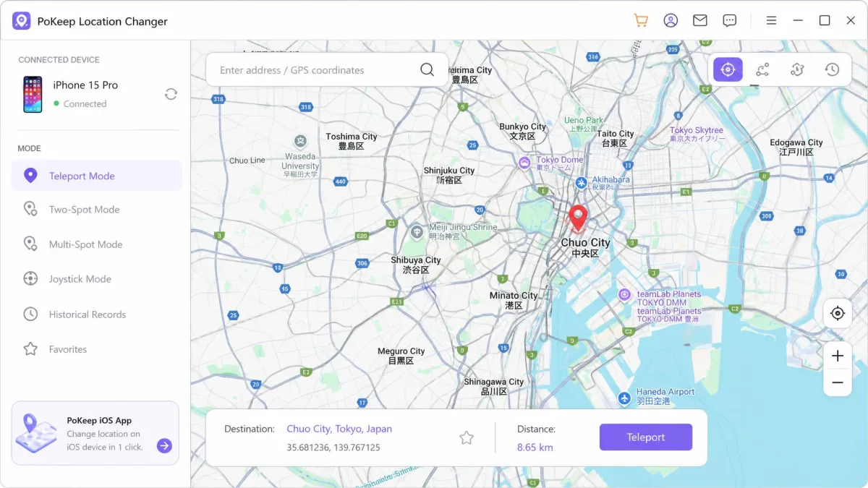Refresh the connected iPhone 15 Pro device
The image size is (868, 488).
pyautogui.click(x=171, y=94)
